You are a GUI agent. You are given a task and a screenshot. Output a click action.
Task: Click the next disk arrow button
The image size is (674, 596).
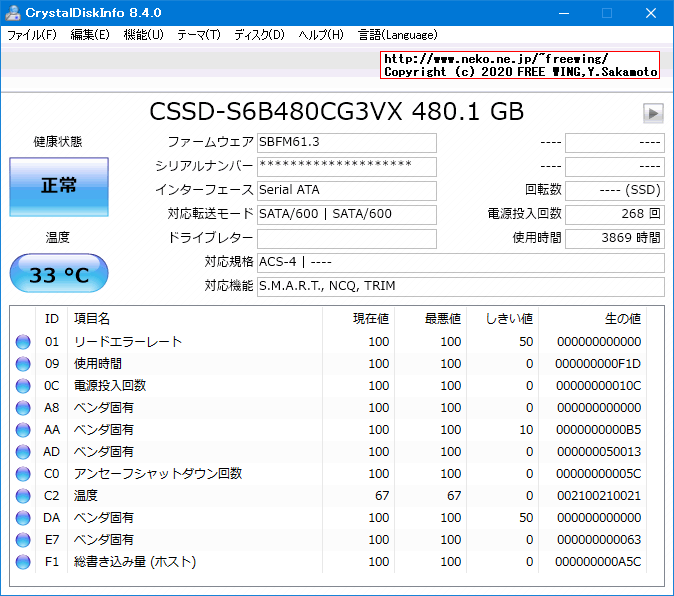[x=653, y=113]
